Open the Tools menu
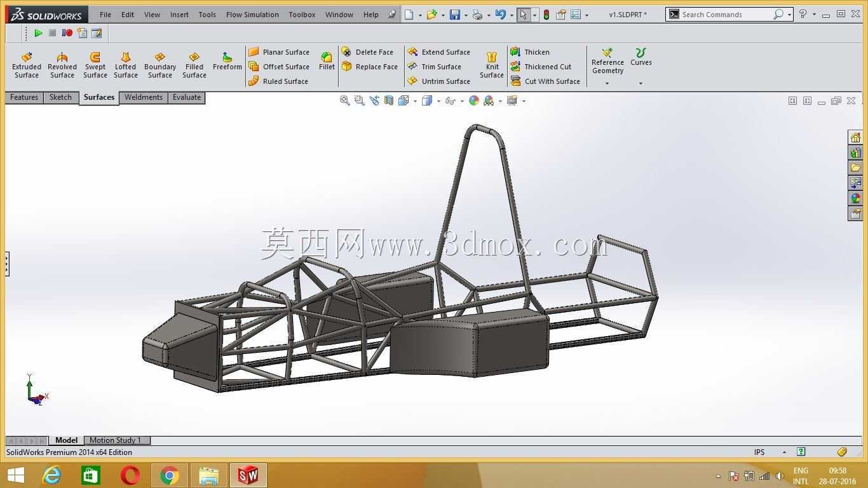 [207, 15]
